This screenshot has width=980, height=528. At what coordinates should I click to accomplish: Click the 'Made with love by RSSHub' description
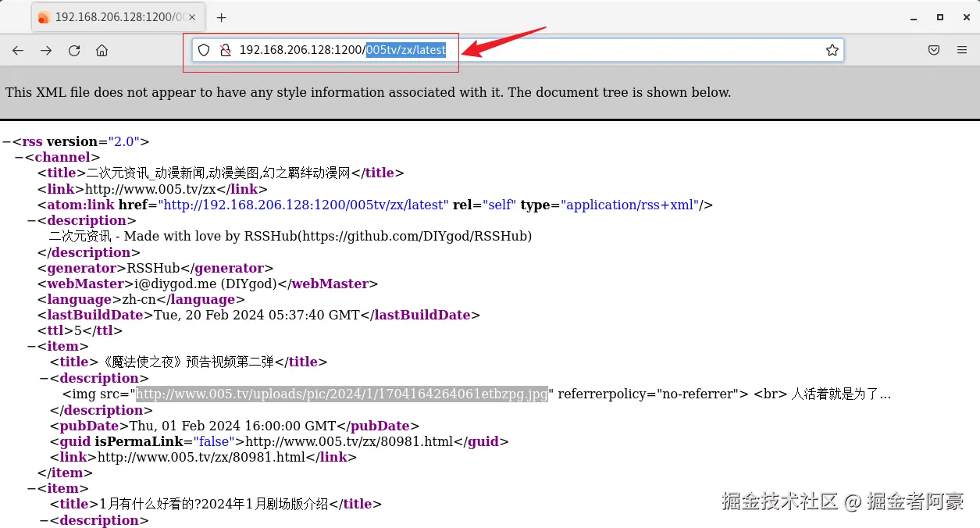pos(290,237)
